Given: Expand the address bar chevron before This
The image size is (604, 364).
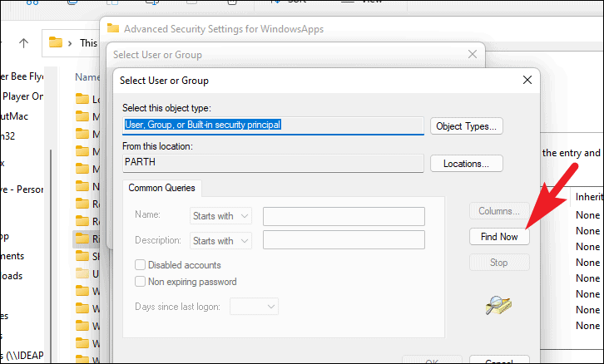Looking at the screenshot, I should point(70,43).
